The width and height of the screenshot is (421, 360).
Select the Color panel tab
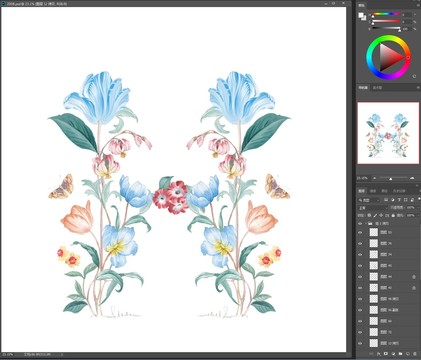[x=361, y=5]
